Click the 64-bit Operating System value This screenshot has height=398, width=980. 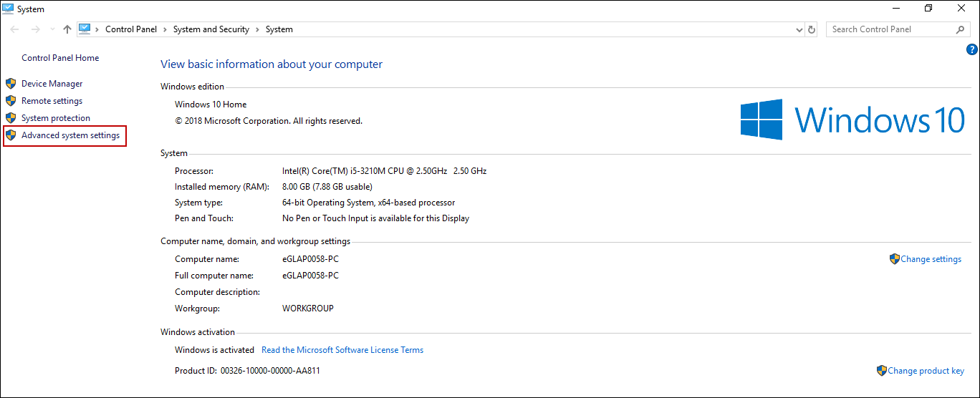point(368,203)
